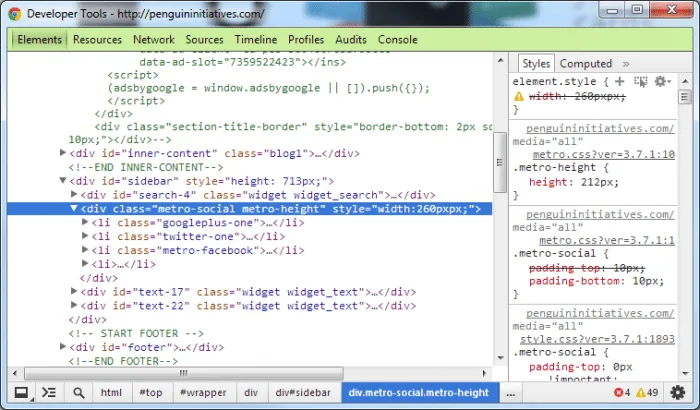The image size is (700, 410).
Task: Show the console drawer icon
Action: pyautogui.click(x=49, y=393)
